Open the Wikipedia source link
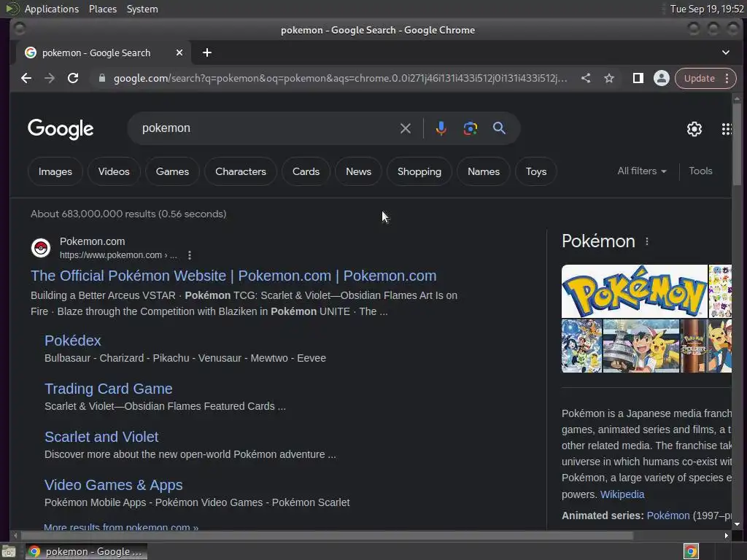 pyautogui.click(x=622, y=494)
